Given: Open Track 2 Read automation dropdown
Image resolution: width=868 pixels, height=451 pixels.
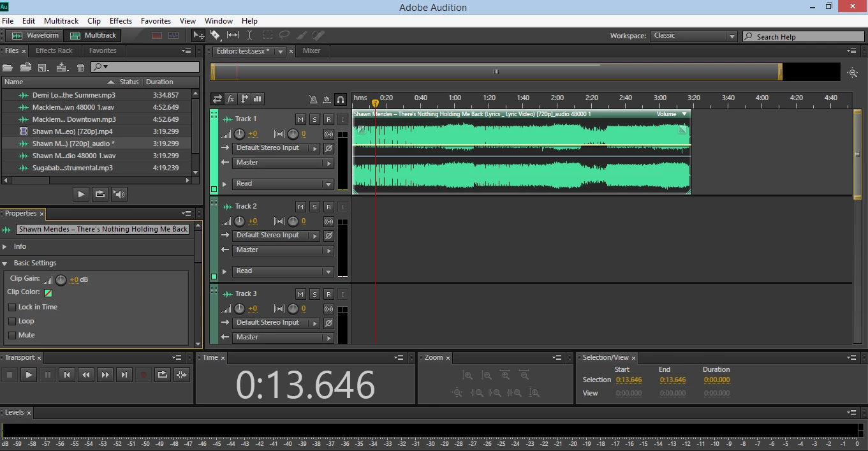Looking at the screenshot, I should (x=283, y=271).
